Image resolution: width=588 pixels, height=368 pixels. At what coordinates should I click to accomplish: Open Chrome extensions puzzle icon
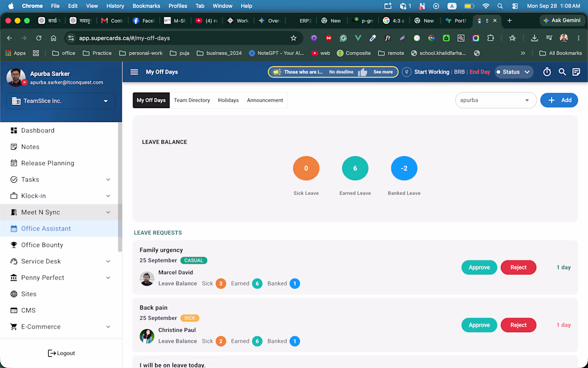point(491,38)
